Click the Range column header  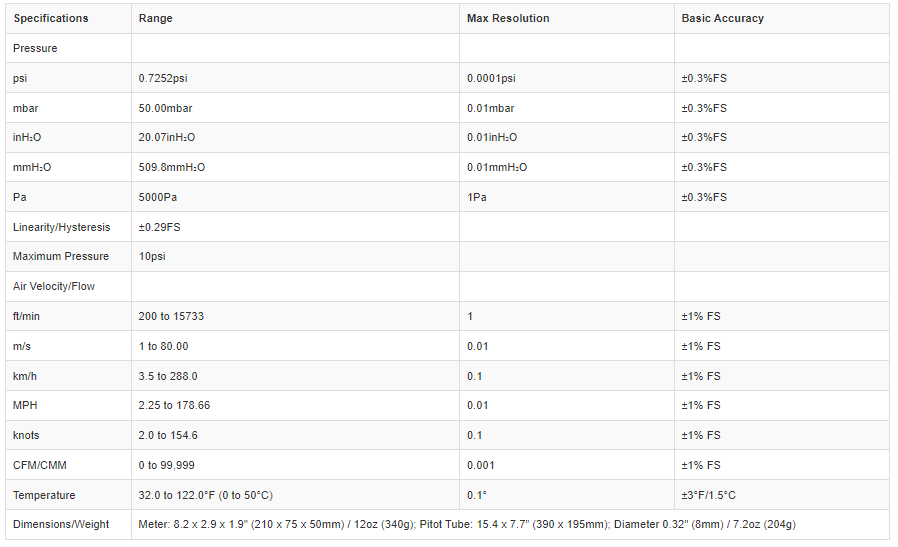(155, 18)
